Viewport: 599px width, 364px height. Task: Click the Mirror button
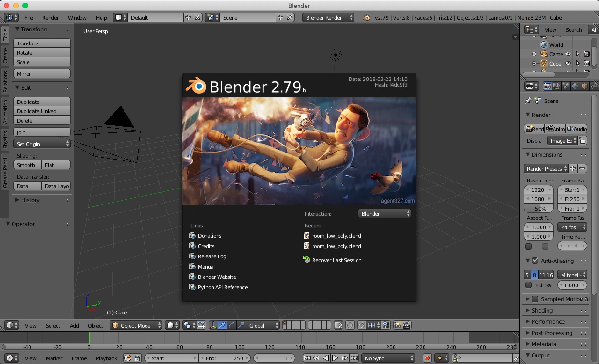click(42, 73)
